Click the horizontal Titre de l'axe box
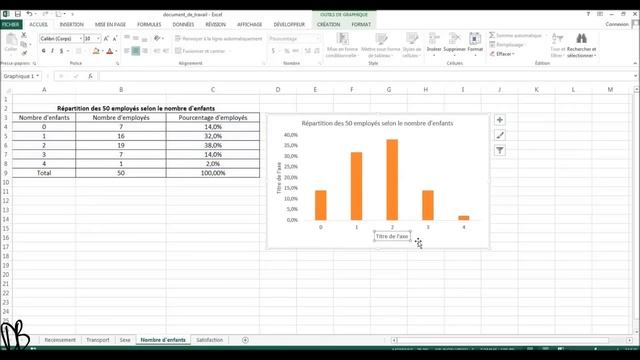Image resolution: width=640 pixels, height=360 pixels. (392, 236)
